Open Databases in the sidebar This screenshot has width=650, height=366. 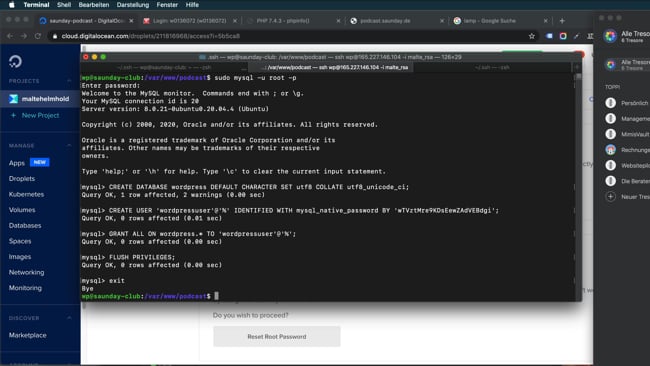click(x=25, y=225)
